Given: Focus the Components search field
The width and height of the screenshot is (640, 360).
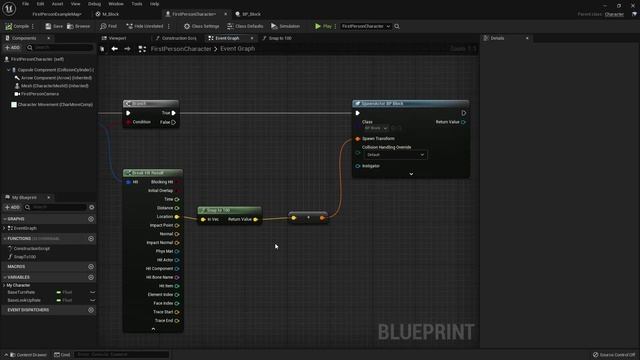Looking at the screenshot, I should click(x=60, y=48).
